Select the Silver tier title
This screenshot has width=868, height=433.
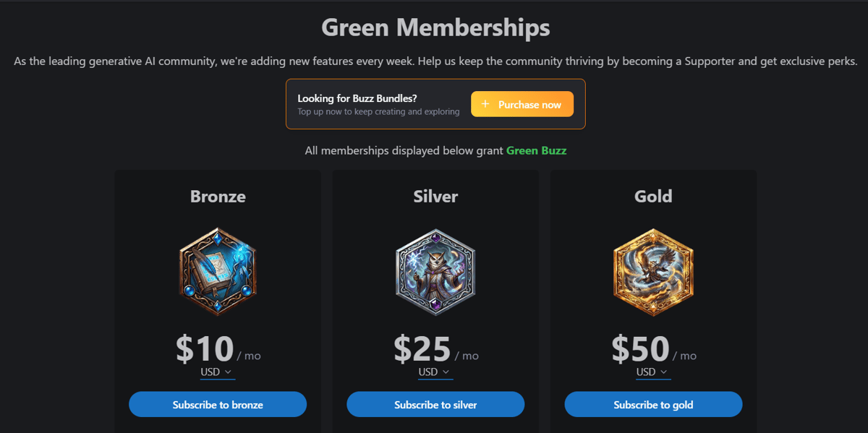[435, 196]
